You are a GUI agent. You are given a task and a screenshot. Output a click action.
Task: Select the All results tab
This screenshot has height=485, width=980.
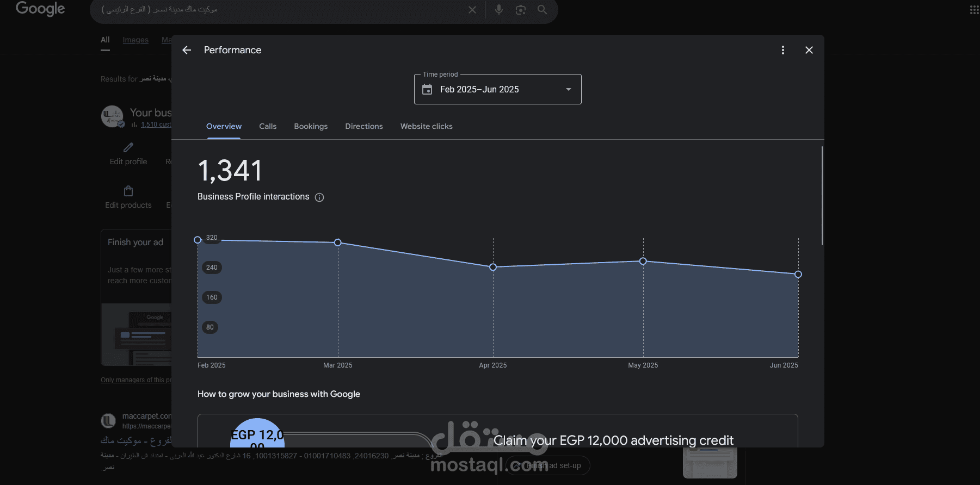coord(105,40)
